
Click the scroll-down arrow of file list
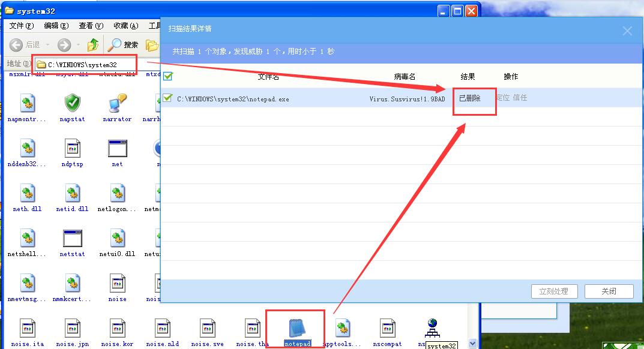(x=473, y=344)
